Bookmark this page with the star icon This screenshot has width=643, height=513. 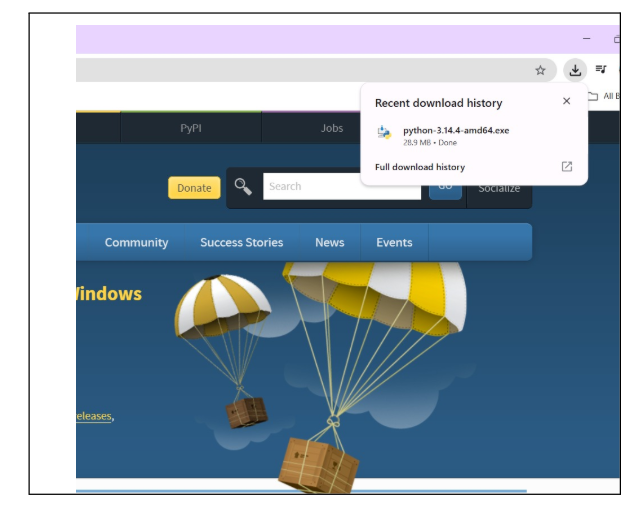coord(541,70)
